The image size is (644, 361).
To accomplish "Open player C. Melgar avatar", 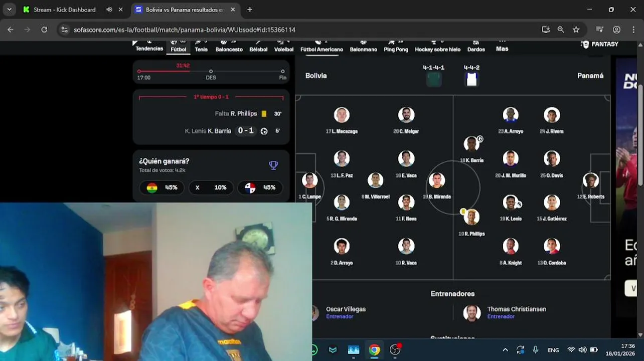I will click(x=406, y=115).
